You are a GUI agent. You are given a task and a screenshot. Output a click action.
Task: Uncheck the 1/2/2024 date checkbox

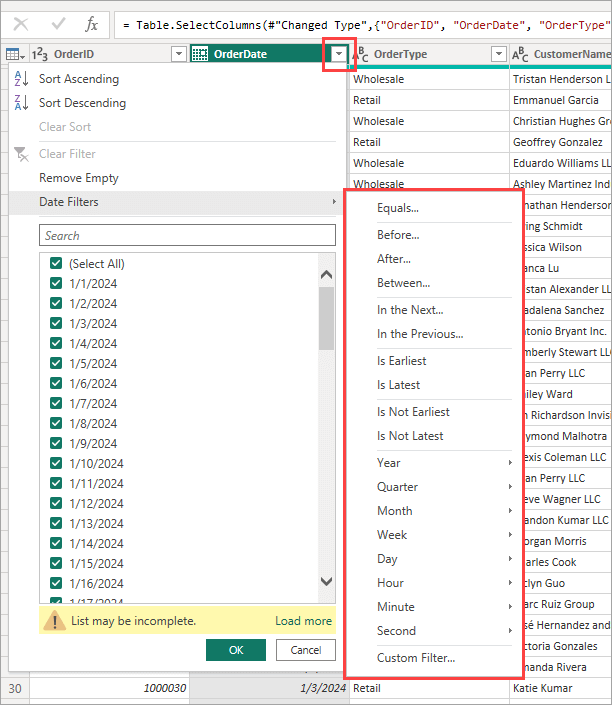click(x=56, y=303)
